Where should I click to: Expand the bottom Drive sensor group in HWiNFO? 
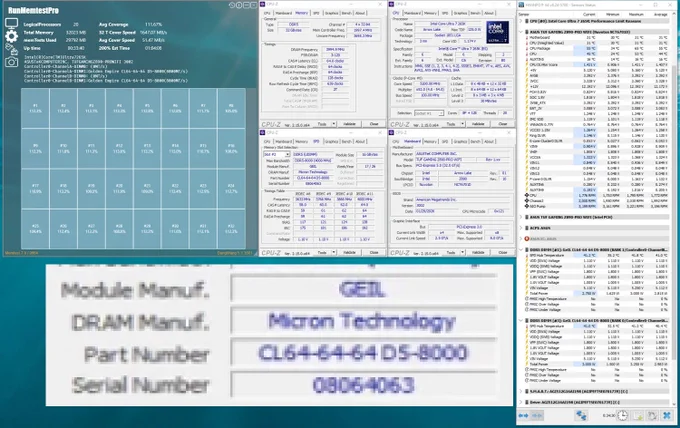[x=521, y=402]
